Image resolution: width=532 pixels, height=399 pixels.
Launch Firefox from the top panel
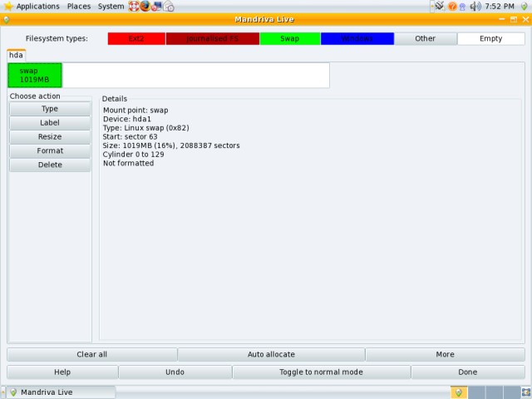[x=145, y=6]
